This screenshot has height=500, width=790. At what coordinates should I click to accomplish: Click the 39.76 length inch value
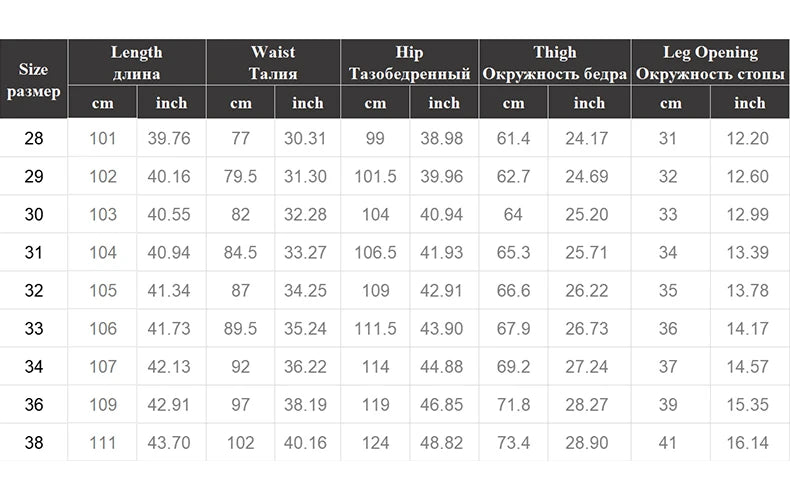[x=169, y=139]
